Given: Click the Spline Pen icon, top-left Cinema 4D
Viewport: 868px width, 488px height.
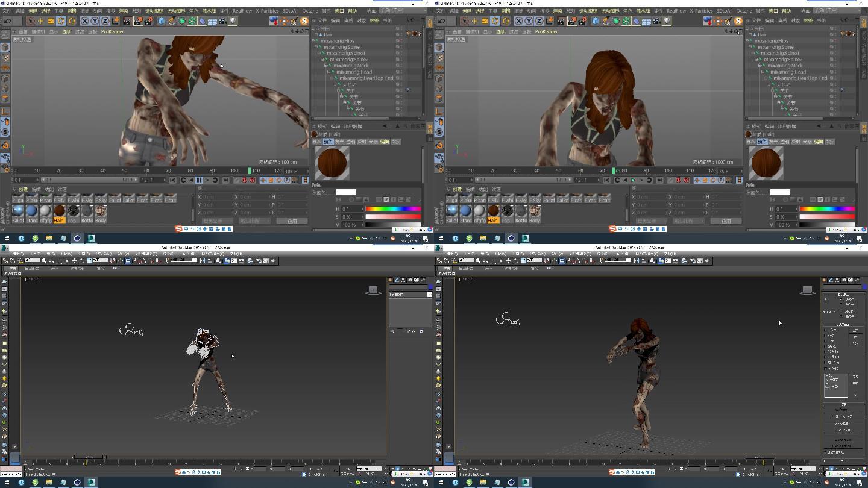Looking at the screenshot, I should [x=172, y=21].
